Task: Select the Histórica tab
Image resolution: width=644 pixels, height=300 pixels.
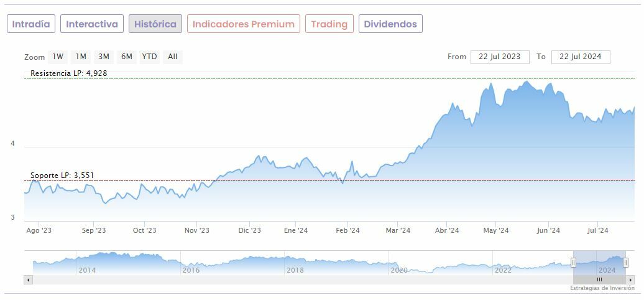Action: [155, 24]
